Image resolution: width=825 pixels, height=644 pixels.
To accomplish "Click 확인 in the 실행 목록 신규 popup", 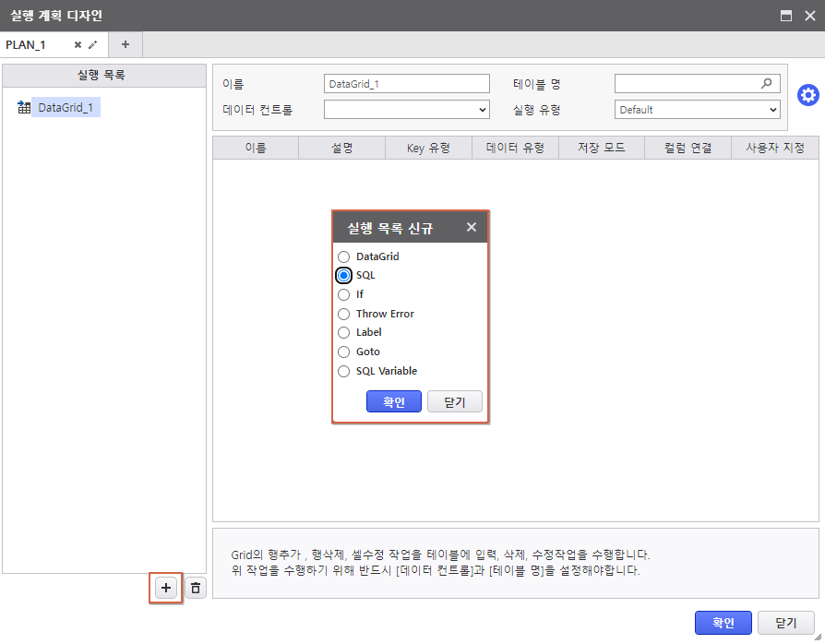I will click(394, 402).
